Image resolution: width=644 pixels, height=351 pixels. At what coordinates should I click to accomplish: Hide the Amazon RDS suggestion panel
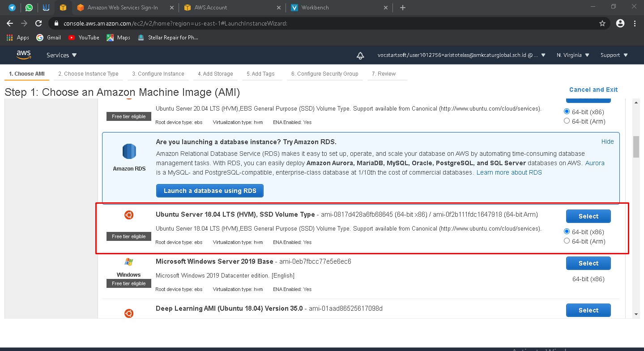coord(607,141)
